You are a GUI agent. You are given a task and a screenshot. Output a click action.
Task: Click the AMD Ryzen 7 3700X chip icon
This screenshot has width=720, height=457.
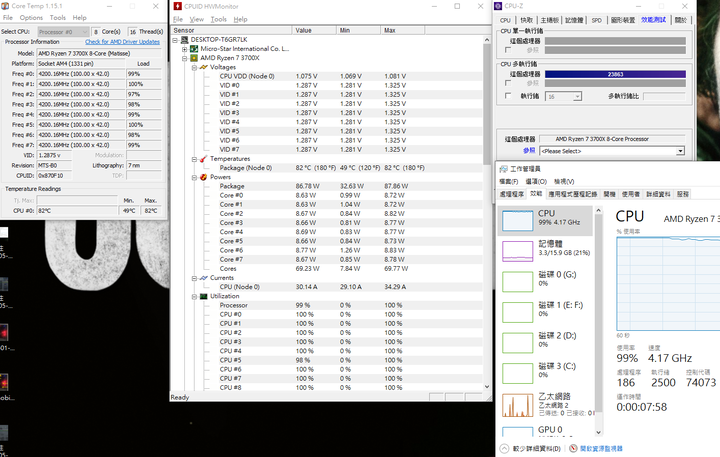pyautogui.click(x=194, y=58)
